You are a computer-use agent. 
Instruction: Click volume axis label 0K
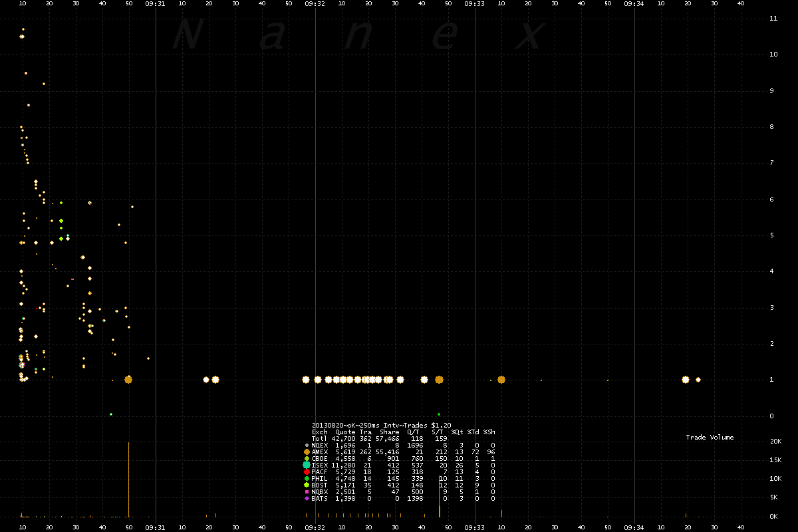click(x=773, y=516)
